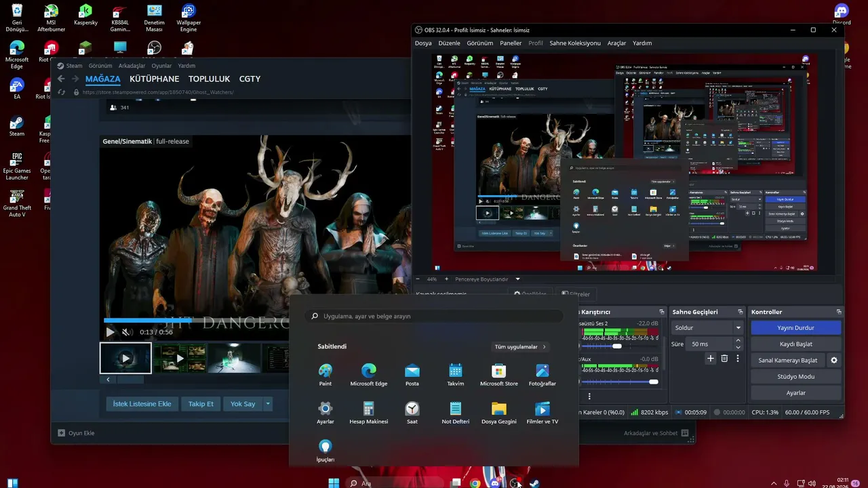Enable Stüdyo Modu in OBS
The image size is (868, 488).
pyautogui.click(x=796, y=376)
